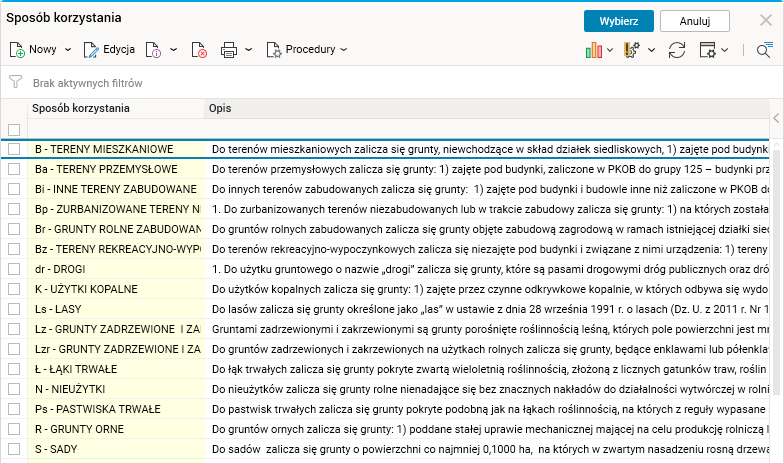Open the Nowy dropdown arrow
Screen dimensions: 784x463
coord(68,50)
